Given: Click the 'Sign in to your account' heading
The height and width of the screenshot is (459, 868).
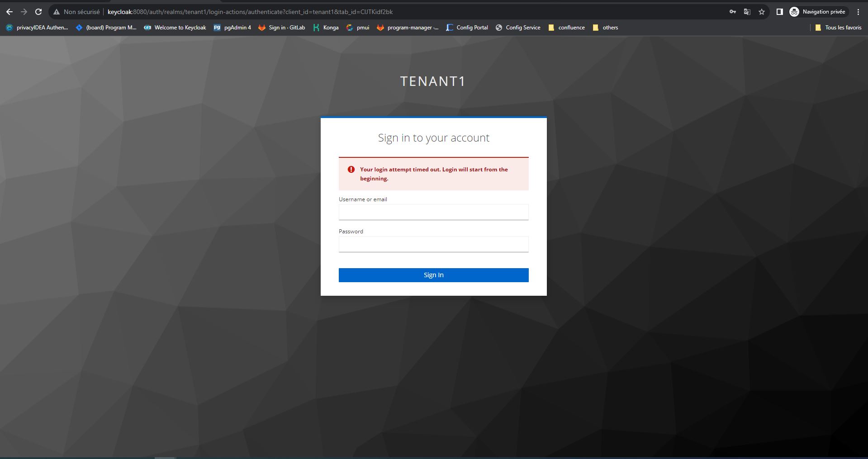Looking at the screenshot, I should 433,138.
